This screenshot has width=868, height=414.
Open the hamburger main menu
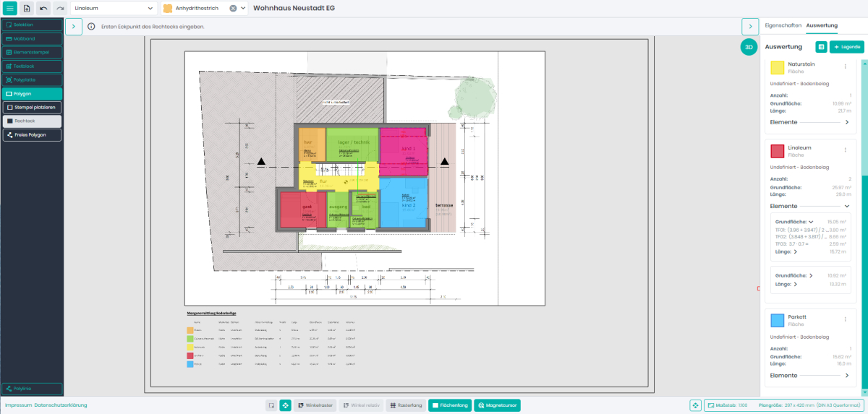tap(10, 8)
